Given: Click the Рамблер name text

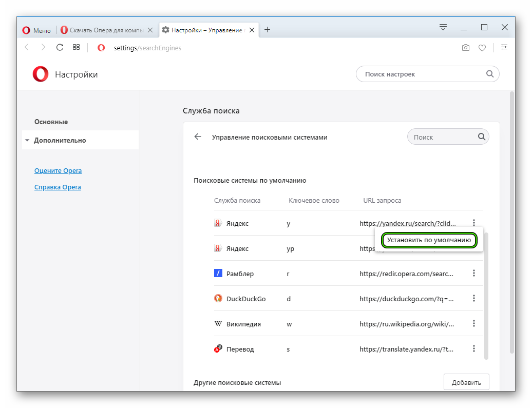Looking at the screenshot, I should coord(240,274).
